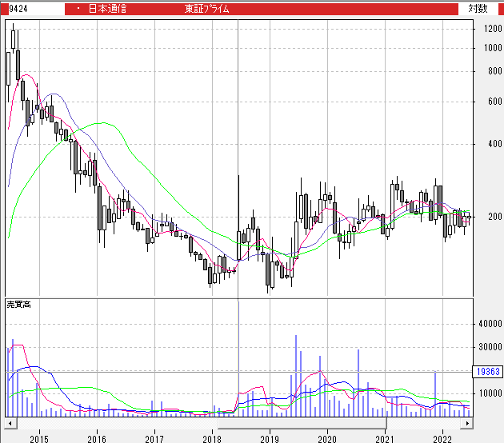Click the 日本通信 stock name
Image resolution: width=504 pixels, height=443 pixels.
[x=107, y=9]
